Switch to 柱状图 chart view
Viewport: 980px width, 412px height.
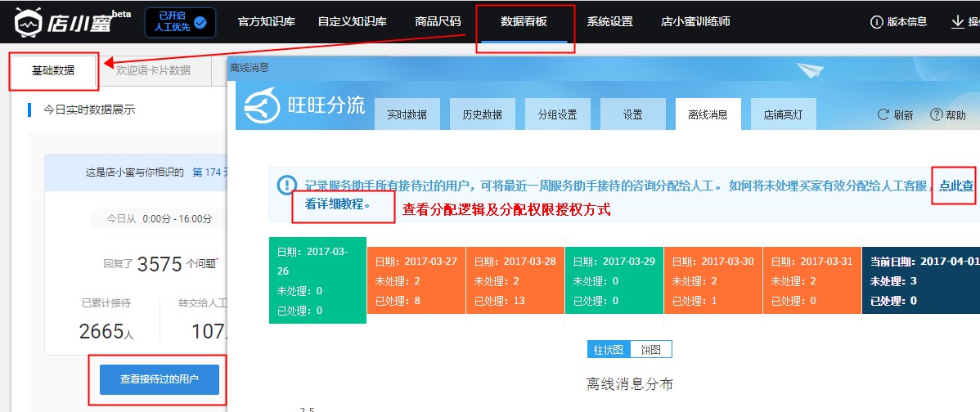coord(608,350)
